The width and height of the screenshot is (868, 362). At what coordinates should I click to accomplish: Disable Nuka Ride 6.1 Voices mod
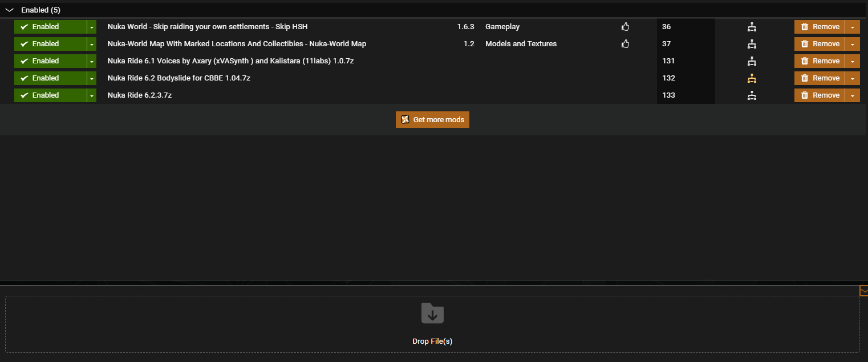[x=50, y=61]
